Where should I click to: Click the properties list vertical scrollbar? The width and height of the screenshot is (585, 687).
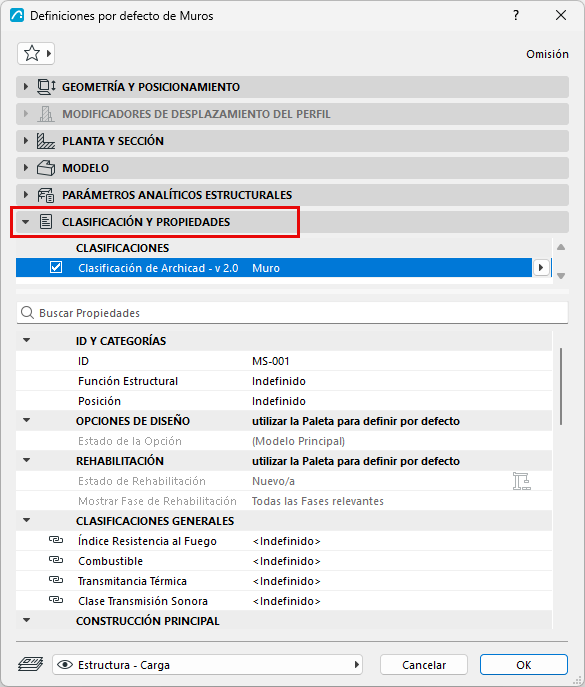561,386
